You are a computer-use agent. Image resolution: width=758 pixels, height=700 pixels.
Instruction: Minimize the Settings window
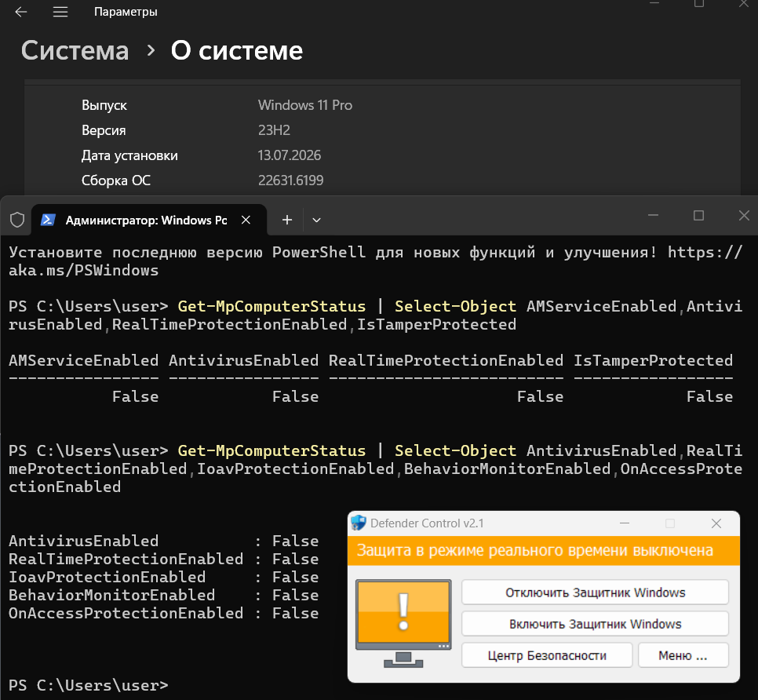(x=654, y=4)
